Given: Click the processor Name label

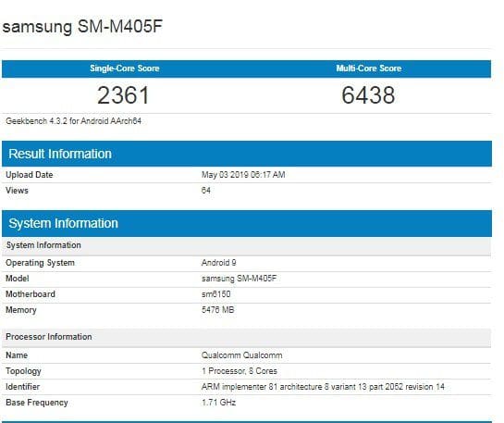Looking at the screenshot, I should coord(17,355).
